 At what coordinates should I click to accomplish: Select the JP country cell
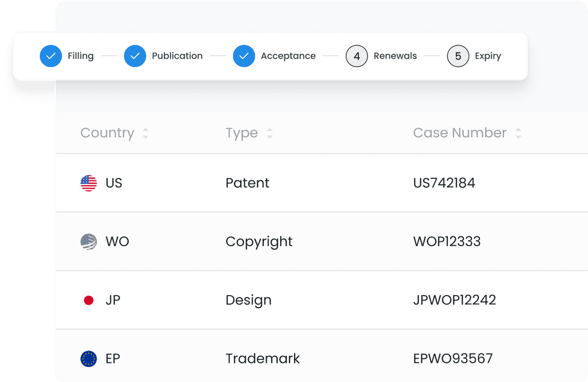click(x=113, y=300)
